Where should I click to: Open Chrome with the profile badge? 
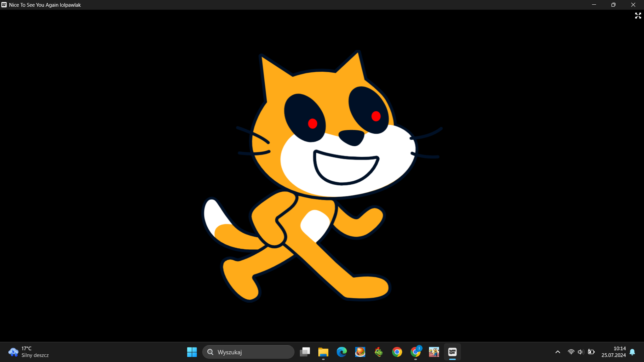point(416,352)
